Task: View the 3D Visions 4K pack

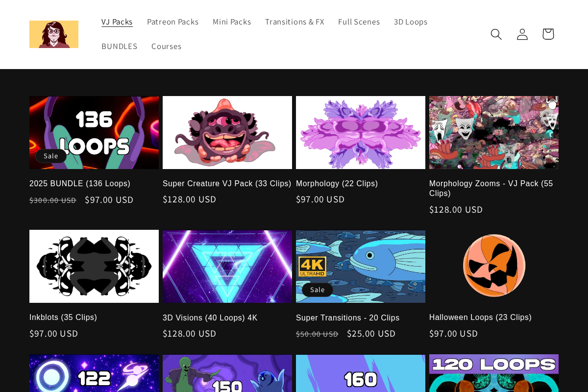Action: (210, 318)
